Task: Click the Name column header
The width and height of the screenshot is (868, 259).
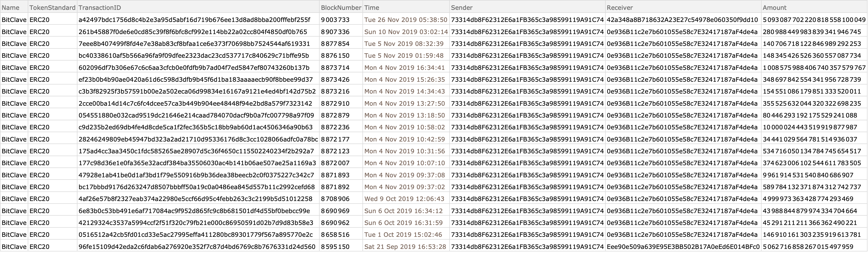Action: pyautogui.click(x=14, y=7)
